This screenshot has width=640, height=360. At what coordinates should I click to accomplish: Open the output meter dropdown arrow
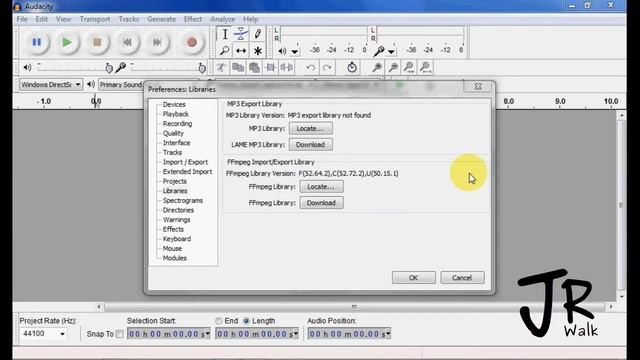(x=294, y=52)
